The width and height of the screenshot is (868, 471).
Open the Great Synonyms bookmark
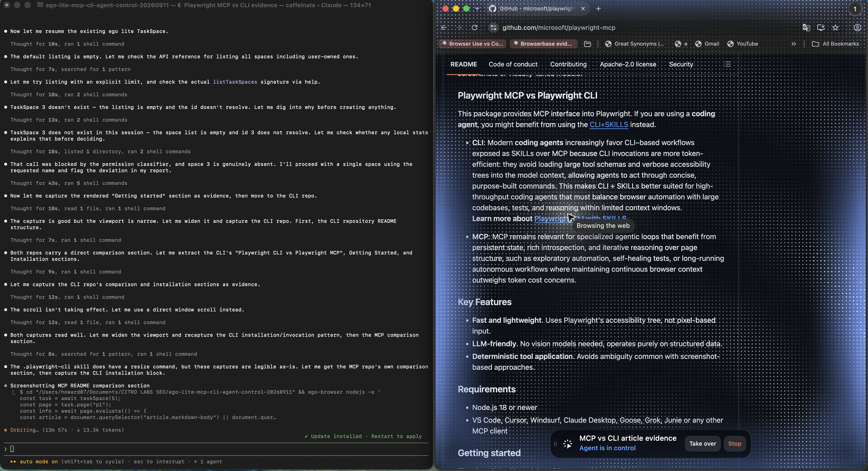tap(634, 44)
